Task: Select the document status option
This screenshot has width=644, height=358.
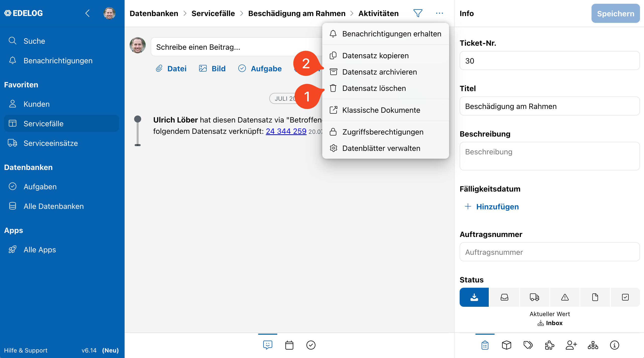Action: point(595,297)
